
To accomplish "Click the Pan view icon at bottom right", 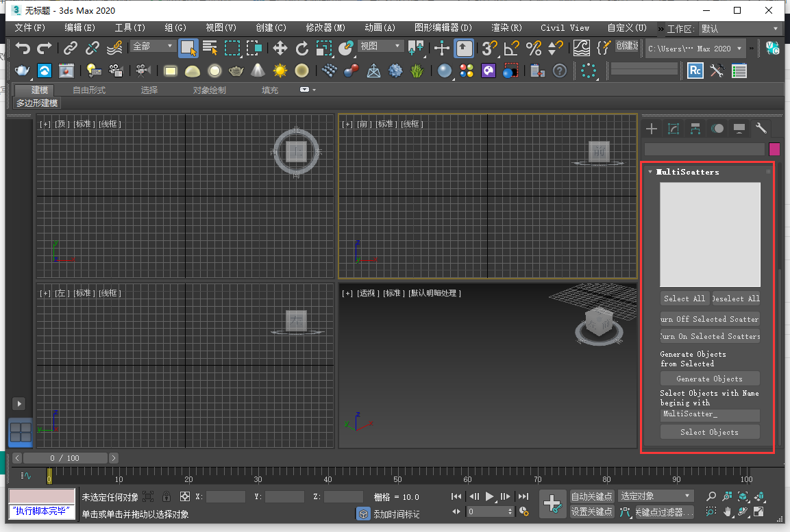I will coord(728,511).
